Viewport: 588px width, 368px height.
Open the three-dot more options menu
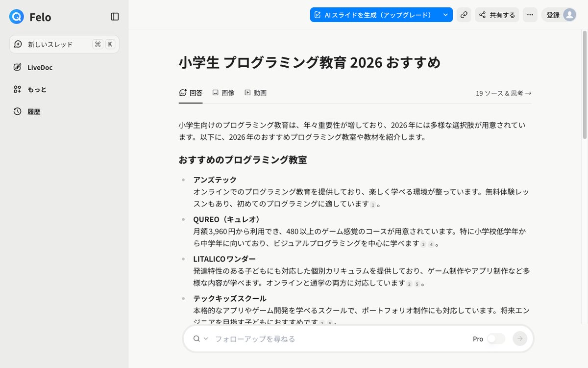pyautogui.click(x=530, y=15)
